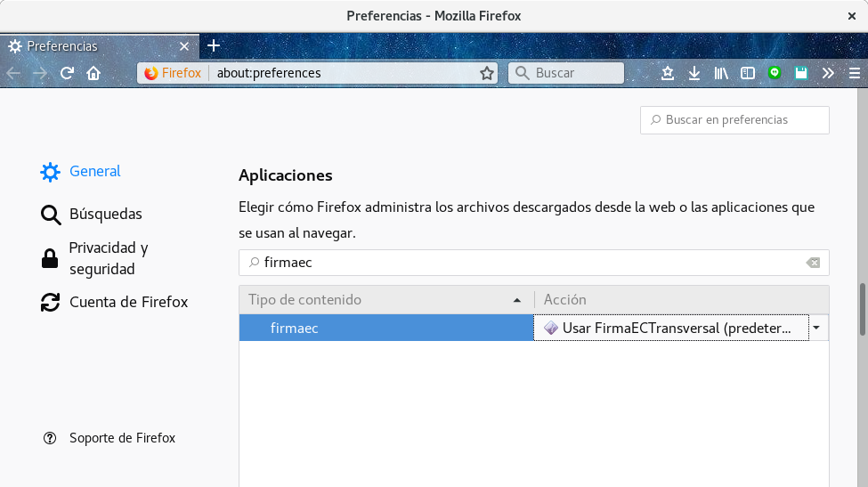Click the page vertical scrollbar thumb
This screenshot has height=487, width=868.
(x=863, y=309)
